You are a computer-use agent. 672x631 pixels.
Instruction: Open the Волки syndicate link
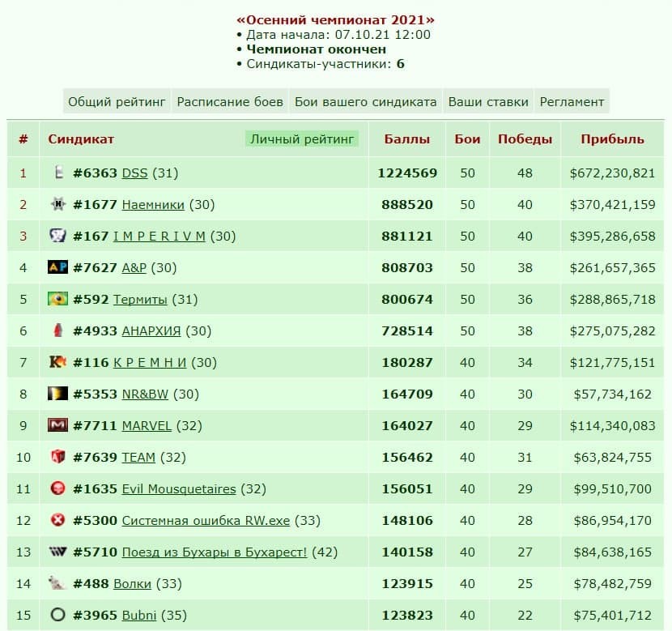coord(133,584)
